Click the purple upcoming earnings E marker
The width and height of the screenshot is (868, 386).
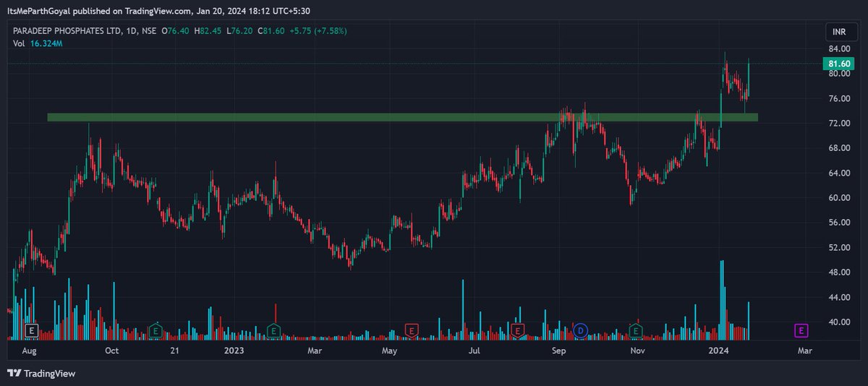pyautogui.click(x=801, y=330)
